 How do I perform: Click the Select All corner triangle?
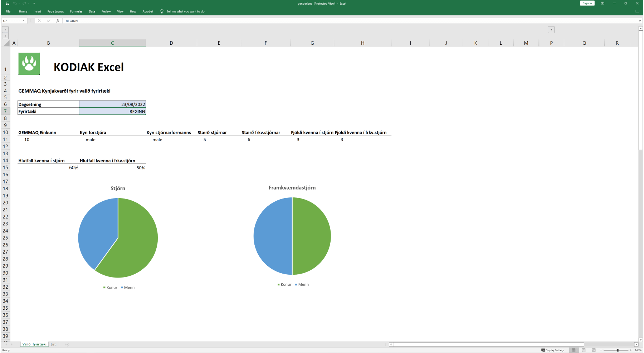(x=7, y=43)
